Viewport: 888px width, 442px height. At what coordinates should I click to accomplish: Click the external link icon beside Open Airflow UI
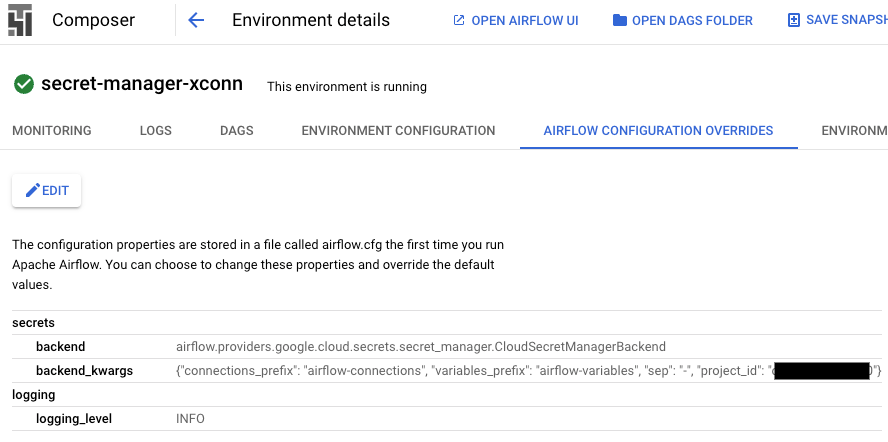point(459,20)
